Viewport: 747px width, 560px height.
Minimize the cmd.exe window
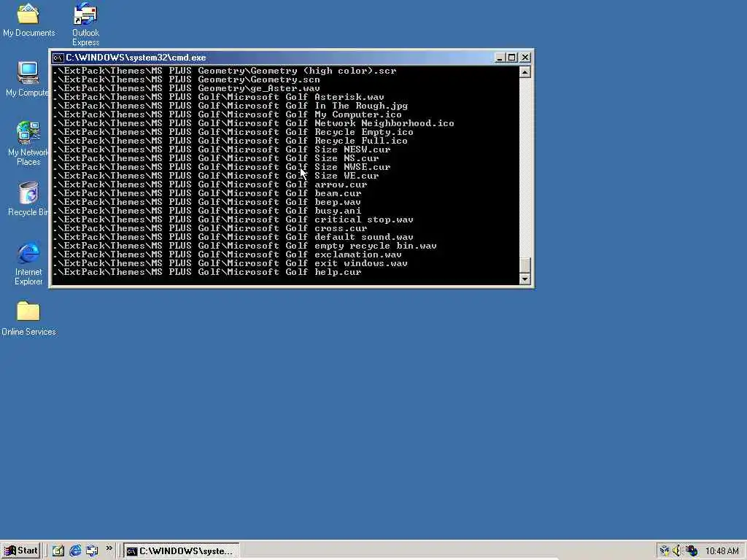[500, 58]
